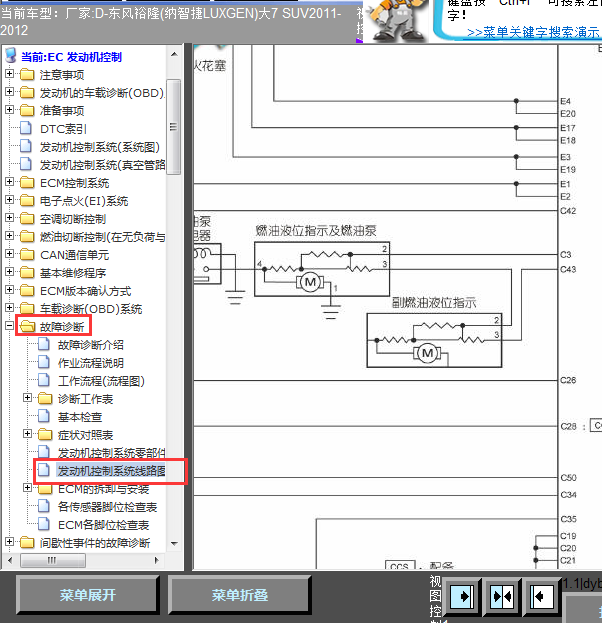The height and width of the screenshot is (623, 602).
Task: Click the converge-arrows view control icon
Action: tap(501, 596)
